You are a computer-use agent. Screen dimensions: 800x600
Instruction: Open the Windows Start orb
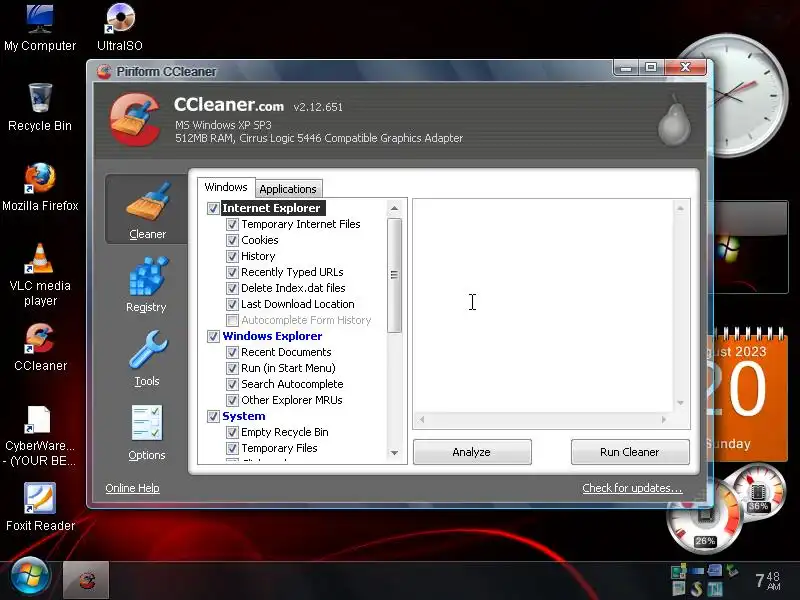(x=30, y=577)
